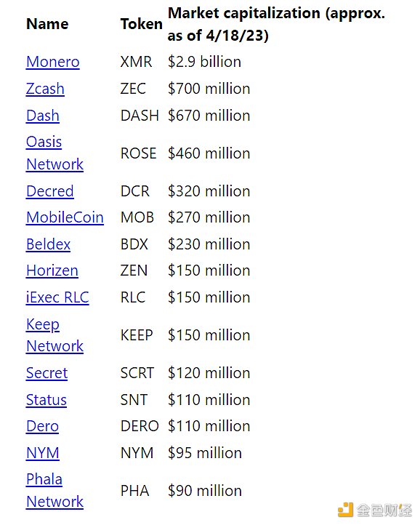The height and width of the screenshot is (525, 420).
Task: Visit the Phala Network link
Action: pos(55,491)
